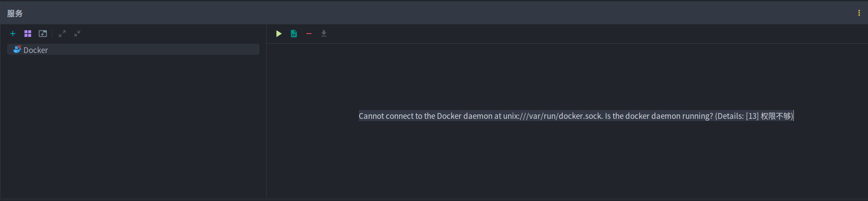868x201 pixels.
Task: Click the Docker whale icon with red X
Action: click(x=17, y=49)
